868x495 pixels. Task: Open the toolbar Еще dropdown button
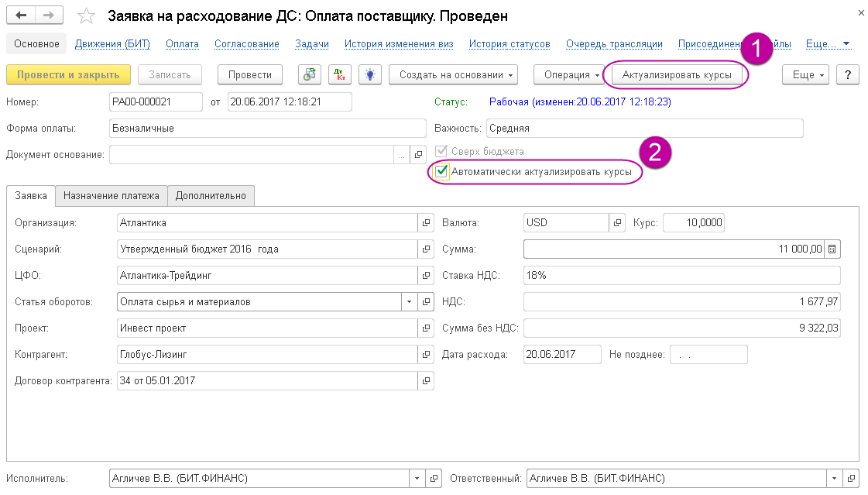point(805,74)
